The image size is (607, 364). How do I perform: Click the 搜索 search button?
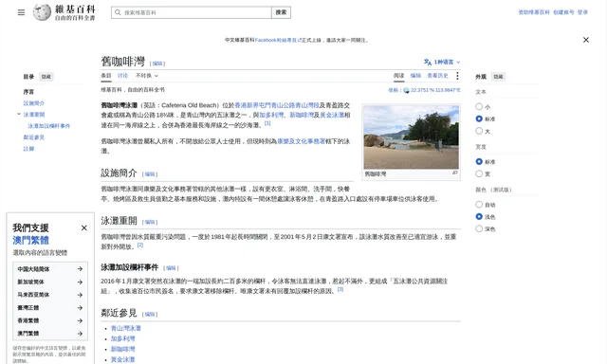[281, 12]
